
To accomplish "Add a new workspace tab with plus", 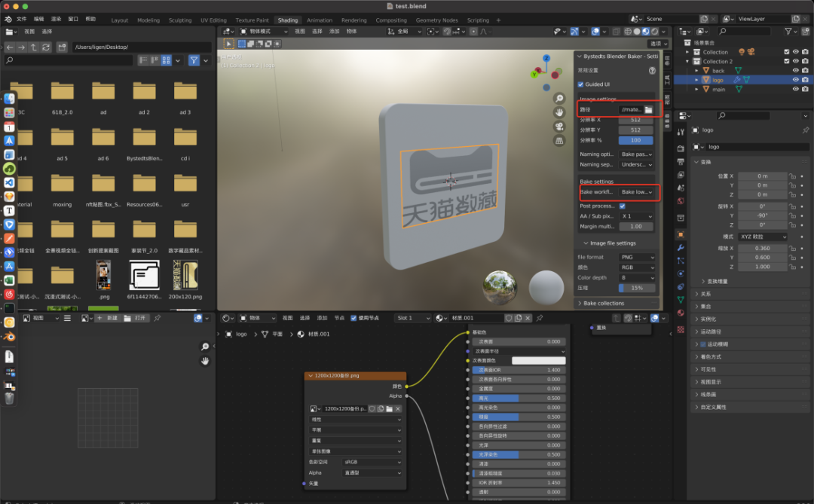I will [x=498, y=20].
